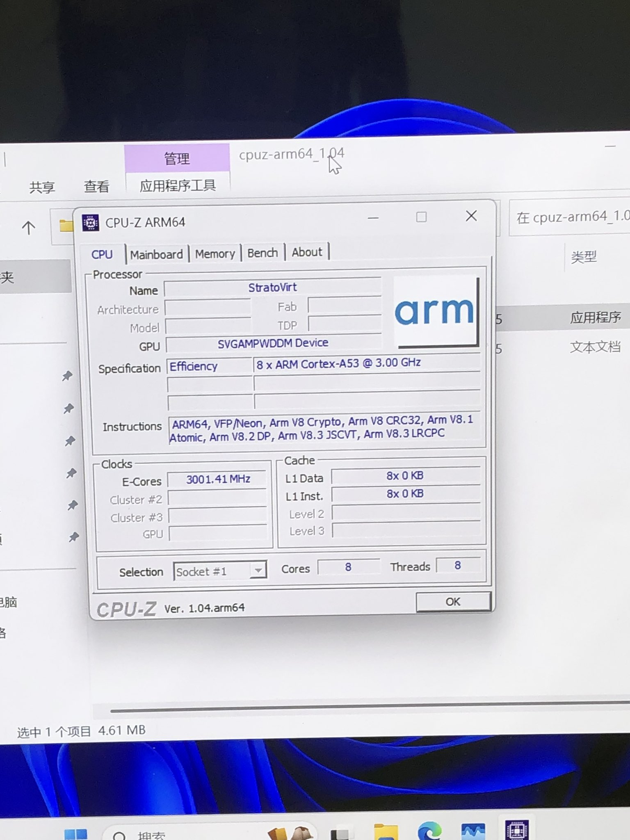Click the arm logo in CPU-Z
This screenshot has height=840, width=630.
[x=435, y=312]
